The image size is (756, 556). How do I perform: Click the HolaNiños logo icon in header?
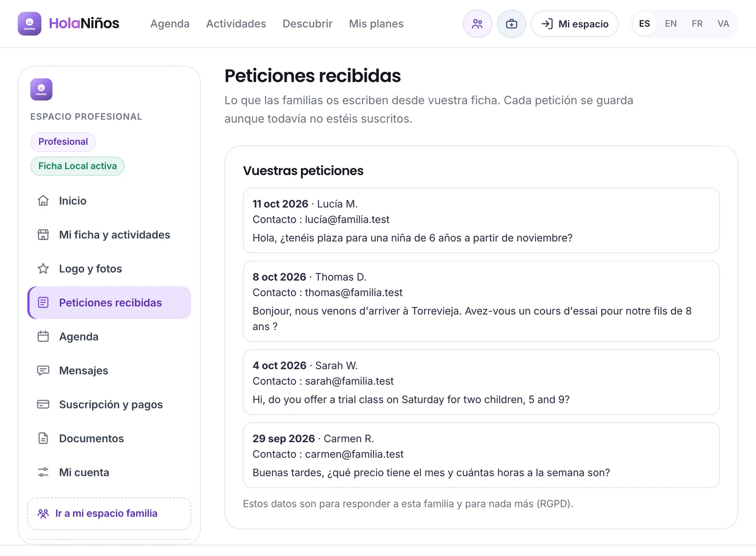pos(29,24)
